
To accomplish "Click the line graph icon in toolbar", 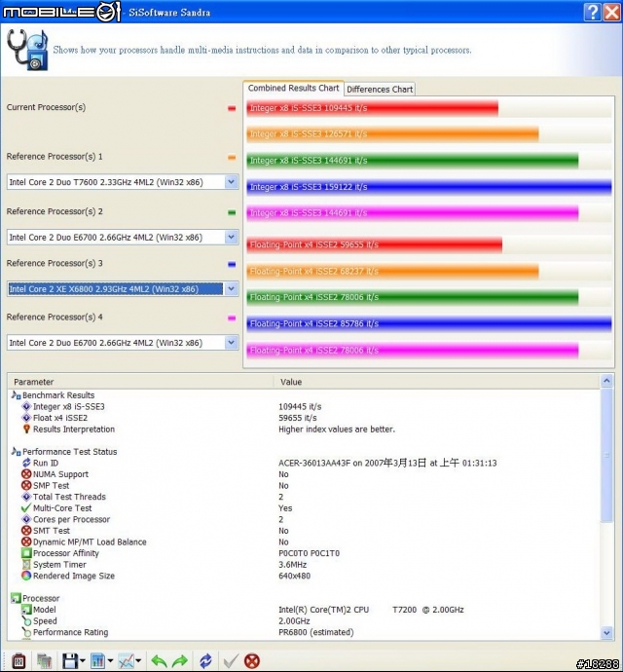I will click(x=126, y=660).
